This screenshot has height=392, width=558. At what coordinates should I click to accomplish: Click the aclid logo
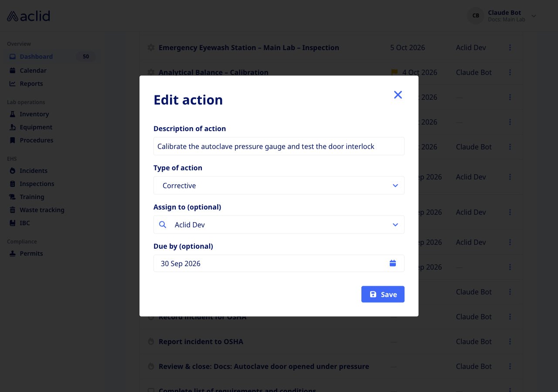click(28, 16)
